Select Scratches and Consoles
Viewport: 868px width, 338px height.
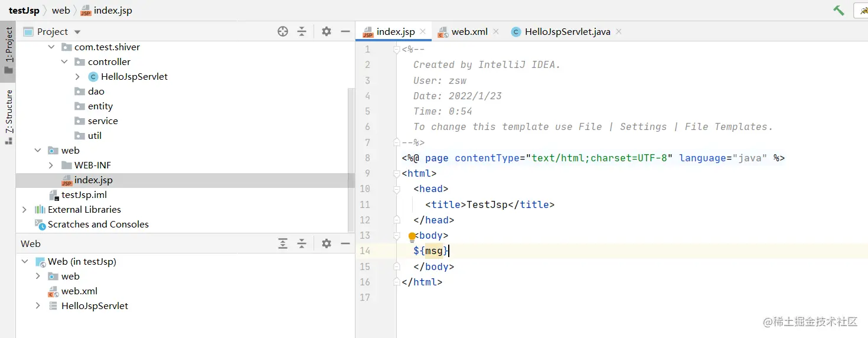[98, 224]
